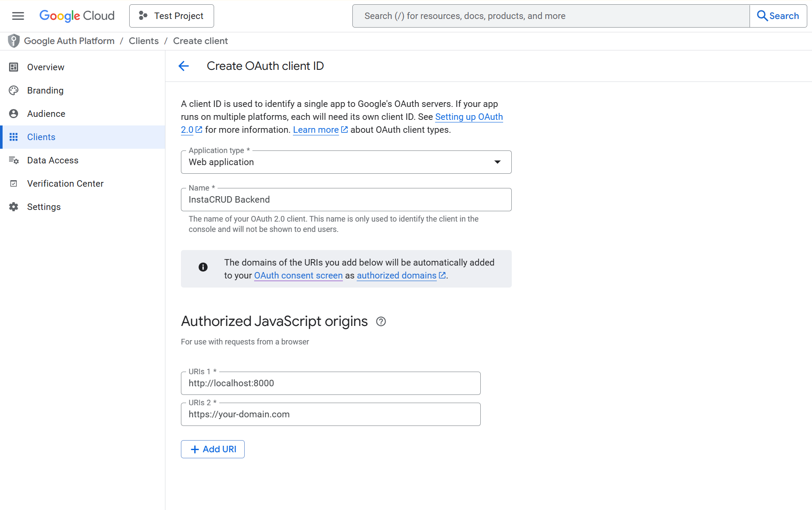
Task: Open the Setting up OAuth 2.0 link
Action: (469, 117)
